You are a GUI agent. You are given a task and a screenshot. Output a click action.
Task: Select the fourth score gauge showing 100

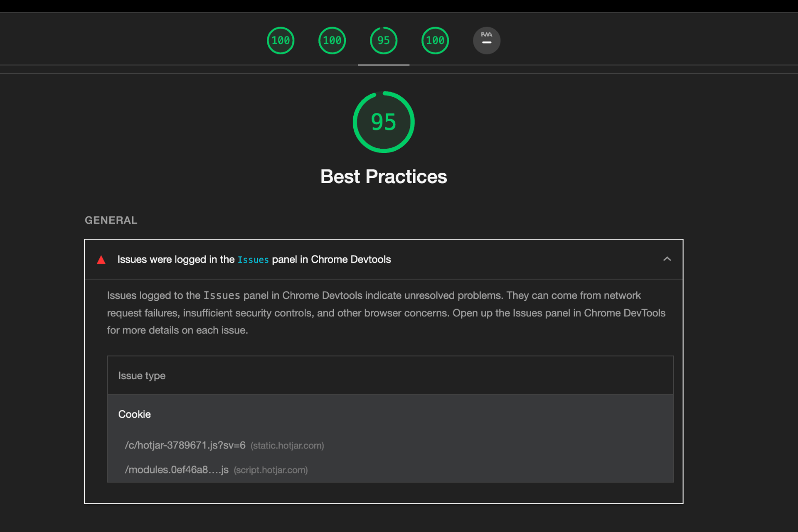tap(435, 40)
